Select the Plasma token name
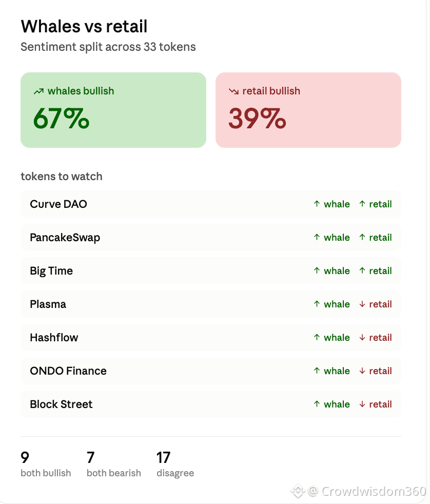This screenshot has width=430, height=504. [48, 304]
